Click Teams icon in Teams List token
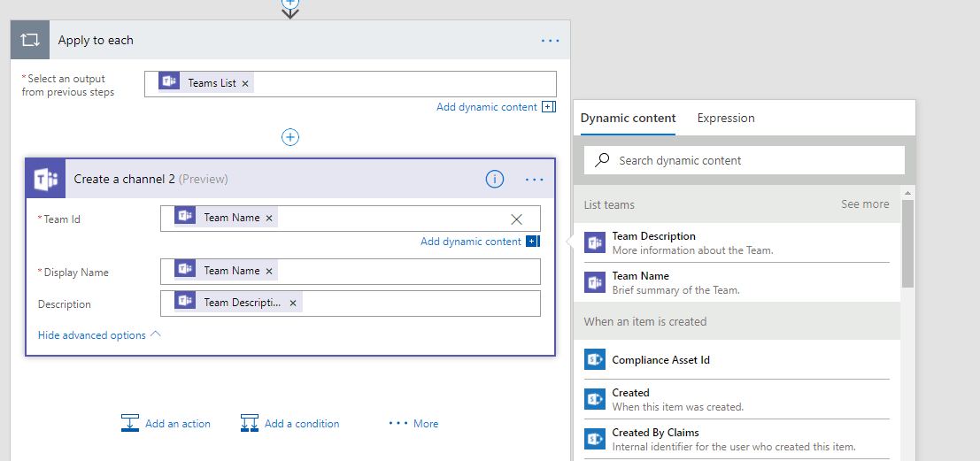980x461 pixels. click(x=169, y=82)
